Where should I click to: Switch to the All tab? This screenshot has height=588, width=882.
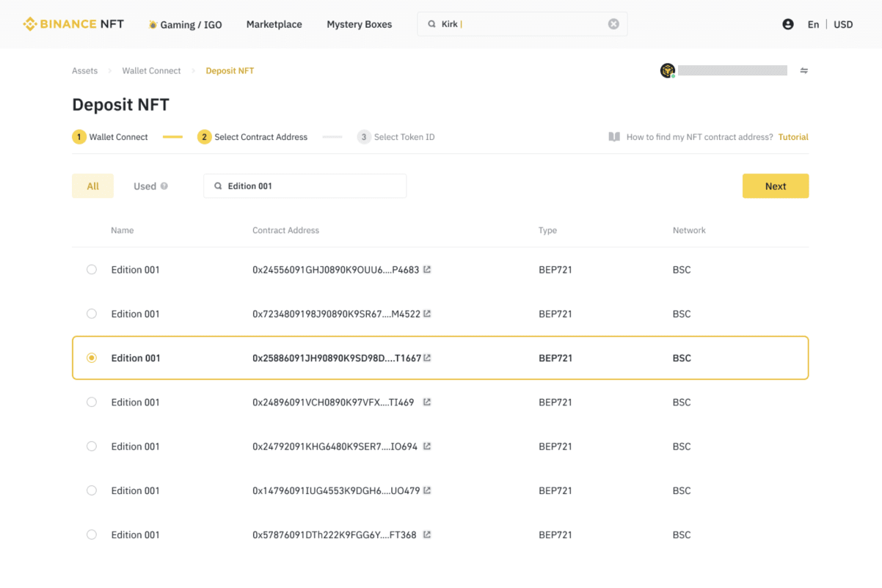(x=92, y=186)
